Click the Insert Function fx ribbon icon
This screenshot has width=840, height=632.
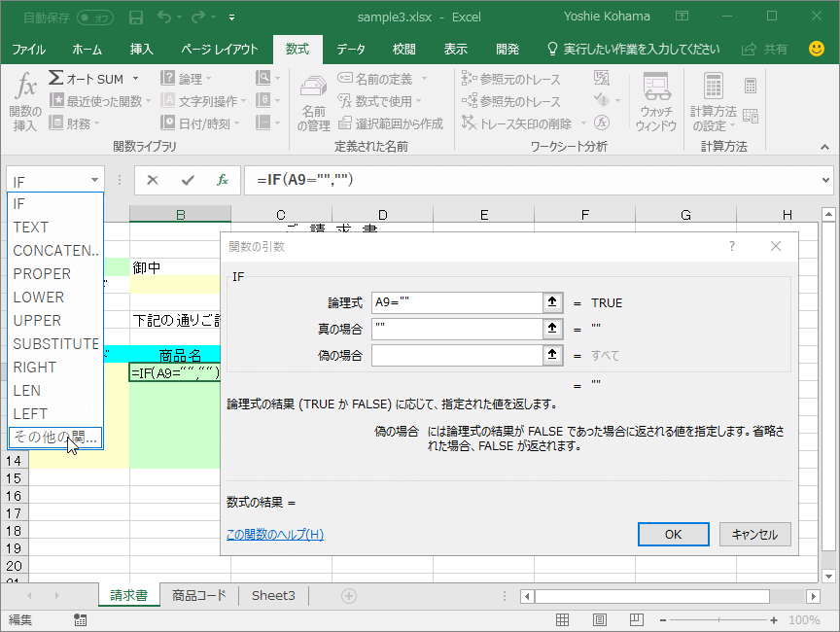point(25,101)
